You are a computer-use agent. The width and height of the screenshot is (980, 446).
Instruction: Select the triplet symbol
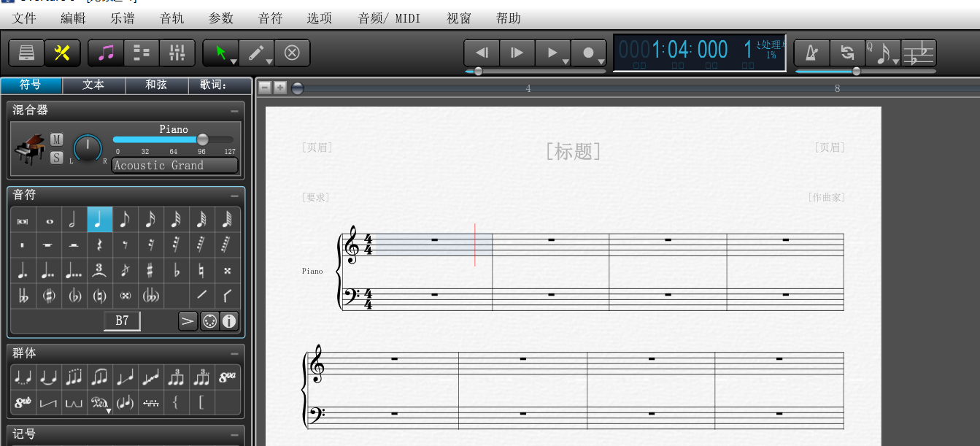coord(100,272)
